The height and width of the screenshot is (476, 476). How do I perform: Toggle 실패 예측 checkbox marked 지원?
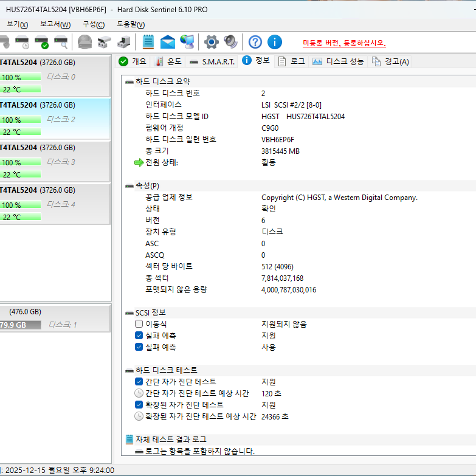(139, 336)
